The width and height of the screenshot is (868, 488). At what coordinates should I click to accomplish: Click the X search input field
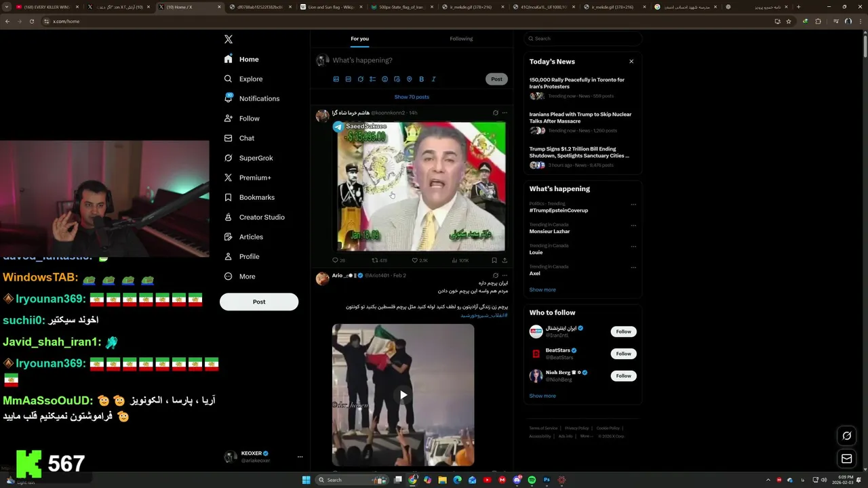pos(583,39)
